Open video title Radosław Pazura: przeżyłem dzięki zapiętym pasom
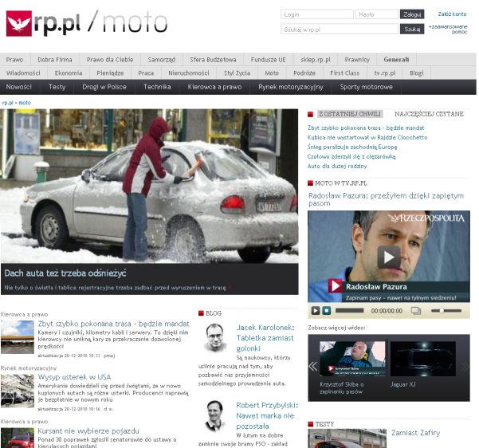The height and width of the screenshot is (448, 479). pyautogui.click(x=386, y=199)
